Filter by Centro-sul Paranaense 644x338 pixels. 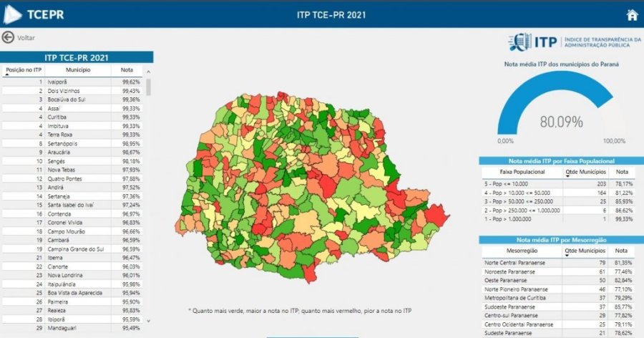[x=559, y=315]
